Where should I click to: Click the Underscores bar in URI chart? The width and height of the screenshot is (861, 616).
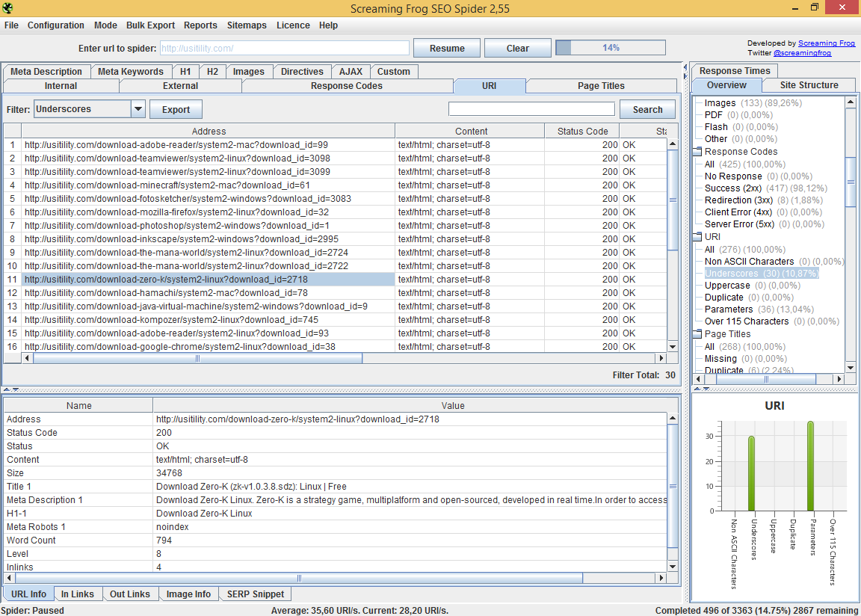[751, 474]
